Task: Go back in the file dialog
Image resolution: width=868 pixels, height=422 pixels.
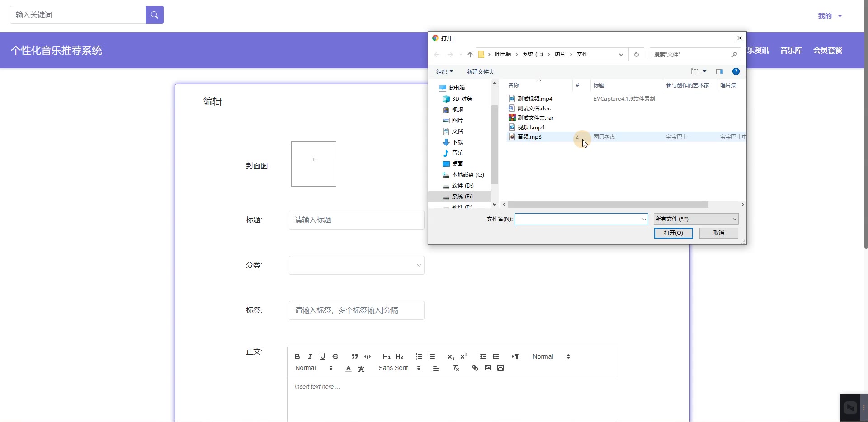Action: pos(437,55)
